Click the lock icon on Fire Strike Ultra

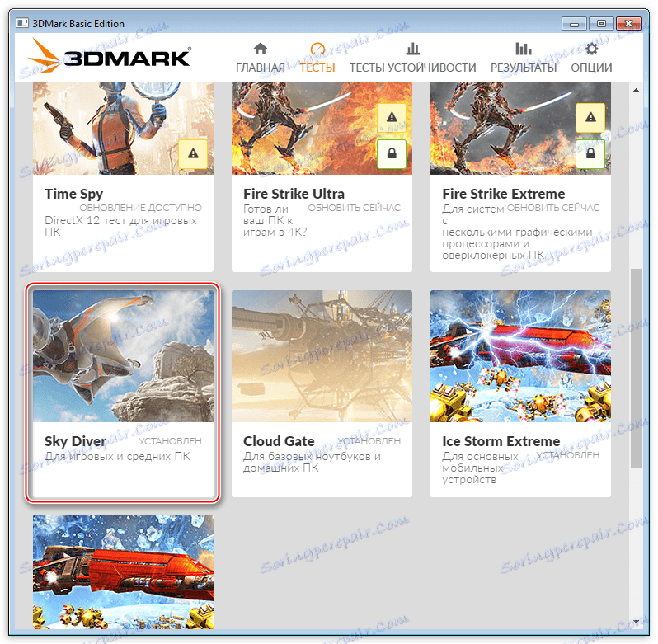(392, 153)
